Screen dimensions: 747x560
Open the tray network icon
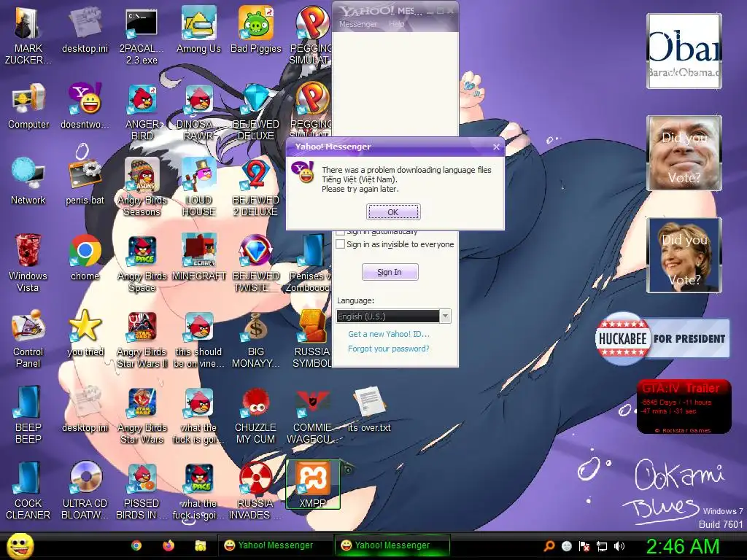[x=602, y=546]
